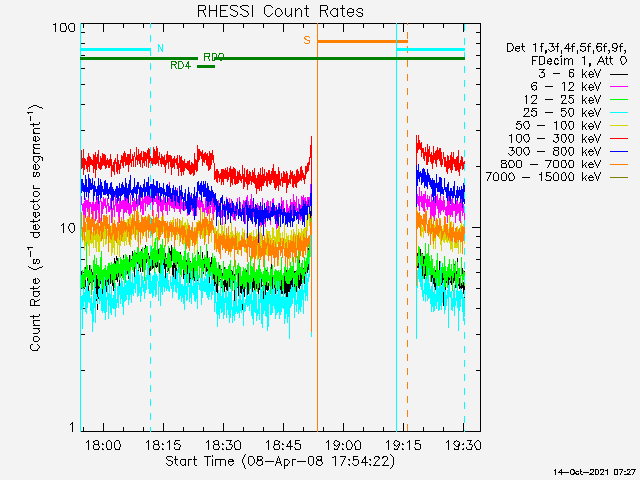Select the '50 - 100 keV' legend label
The height and width of the screenshot is (480, 640).
click(x=558, y=125)
